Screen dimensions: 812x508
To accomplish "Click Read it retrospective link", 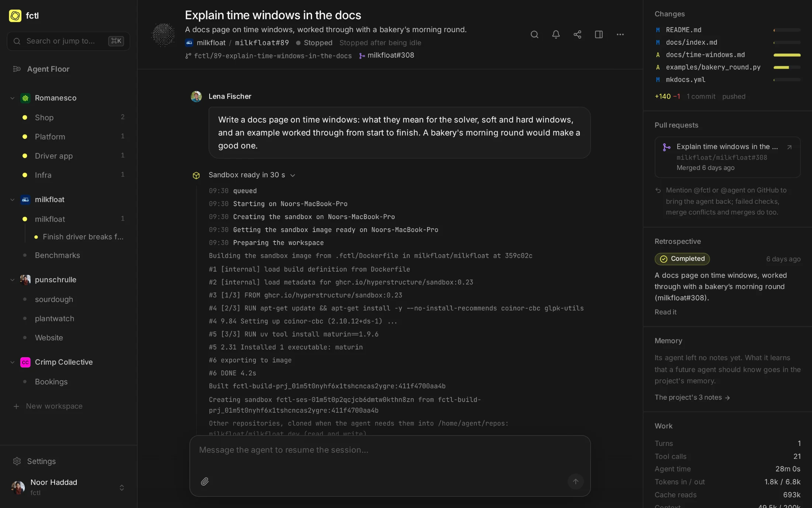I will pyautogui.click(x=665, y=312).
